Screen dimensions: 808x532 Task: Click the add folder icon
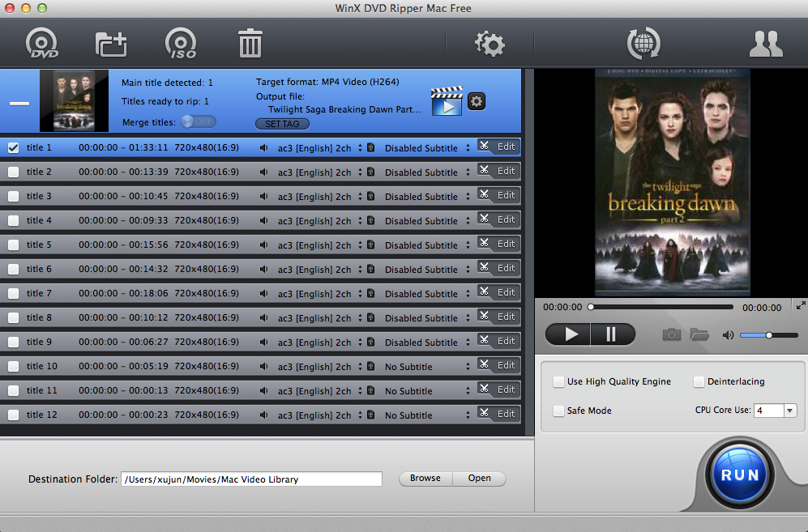tap(111, 44)
